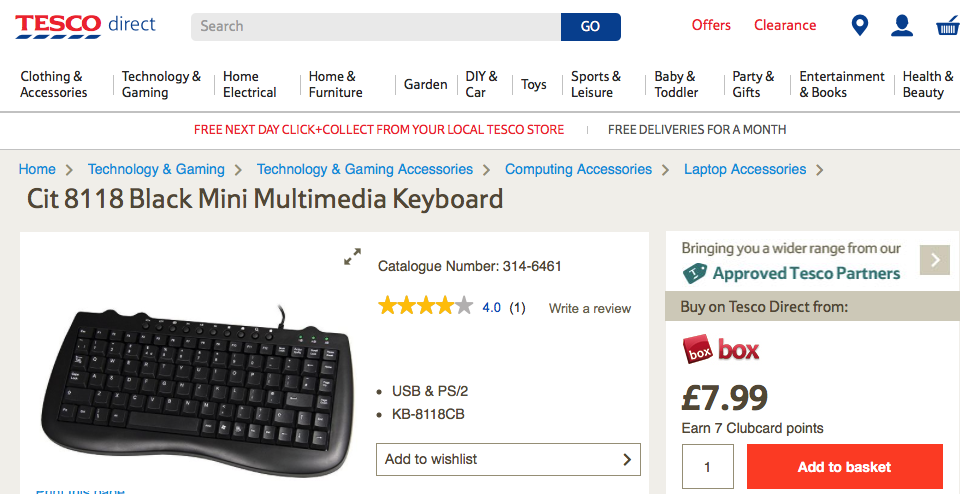The height and width of the screenshot is (494, 960).
Task: Click the account profile icon
Action: [902, 26]
